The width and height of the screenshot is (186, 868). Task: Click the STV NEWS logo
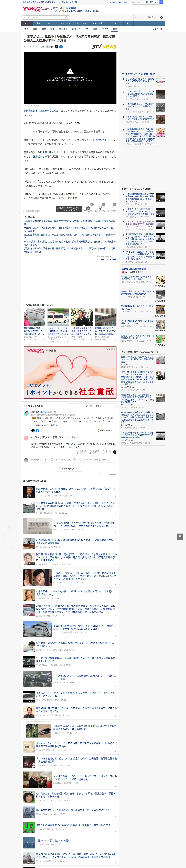click(104, 47)
